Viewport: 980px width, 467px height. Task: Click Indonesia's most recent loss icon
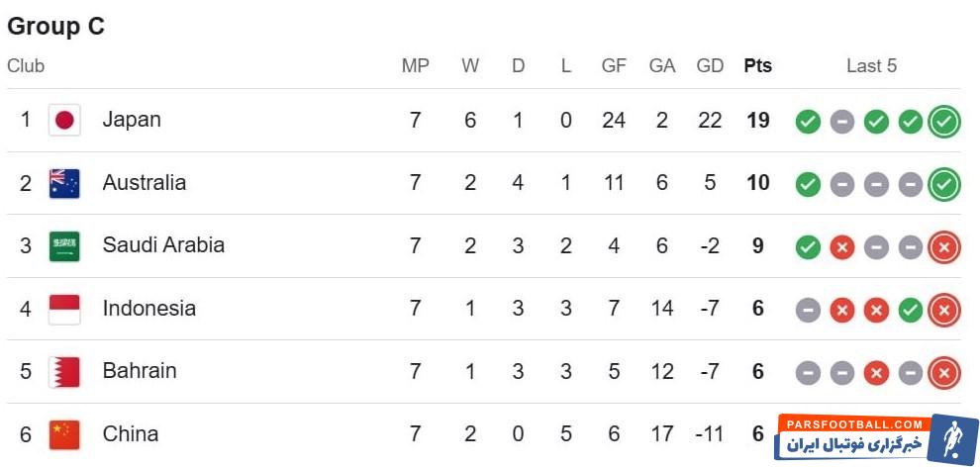944,311
